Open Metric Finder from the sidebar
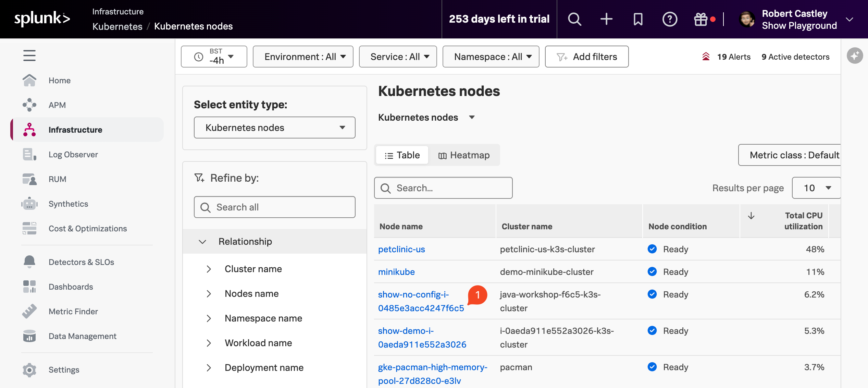This screenshot has width=868, height=388. [x=73, y=311]
